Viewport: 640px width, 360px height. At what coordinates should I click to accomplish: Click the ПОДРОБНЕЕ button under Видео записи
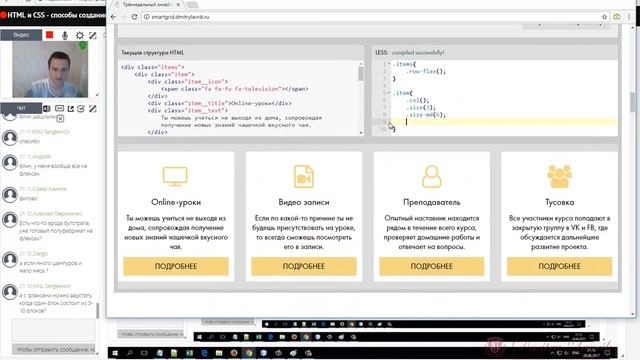tap(304, 266)
